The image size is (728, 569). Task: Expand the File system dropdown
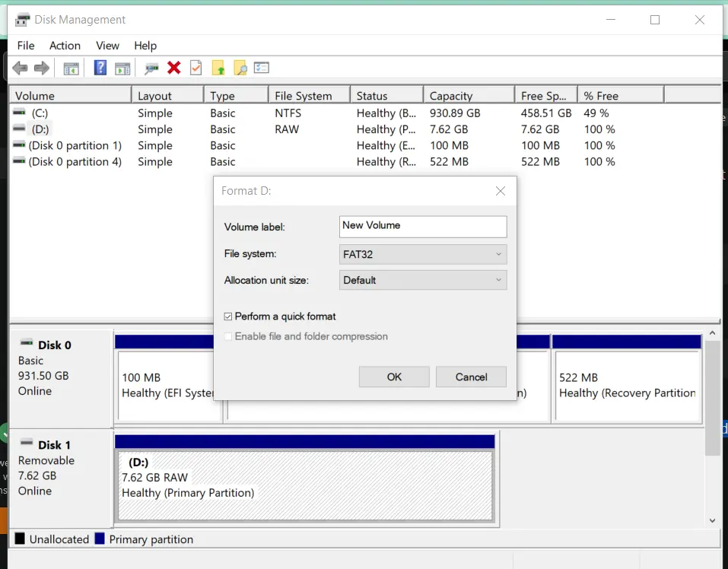click(x=422, y=254)
